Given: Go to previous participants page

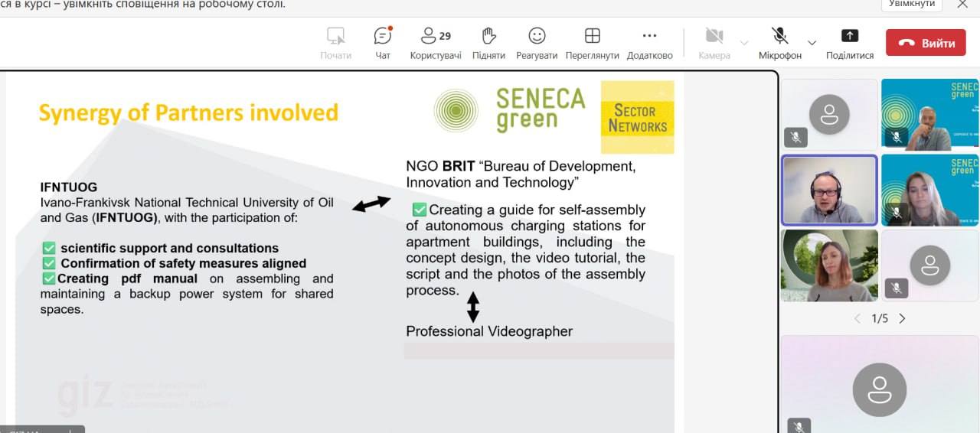Looking at the screenshot, I should (857, 318).
